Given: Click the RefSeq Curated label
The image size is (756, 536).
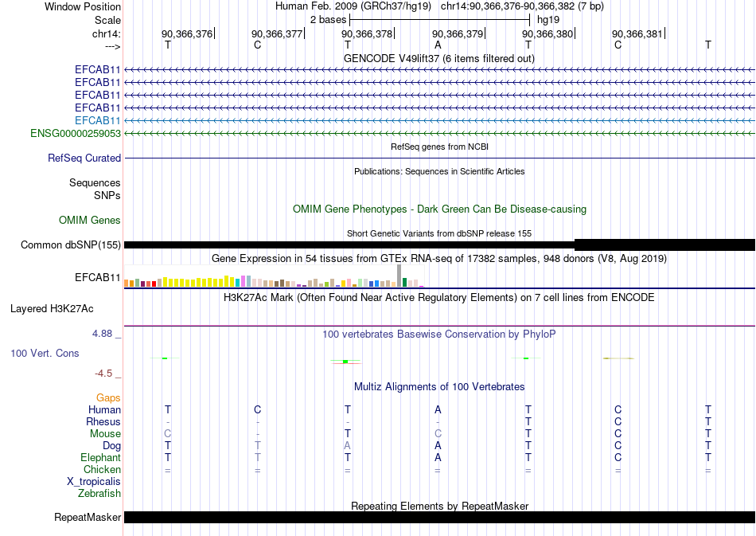Looking at the screenshot, I should (84, 158).
